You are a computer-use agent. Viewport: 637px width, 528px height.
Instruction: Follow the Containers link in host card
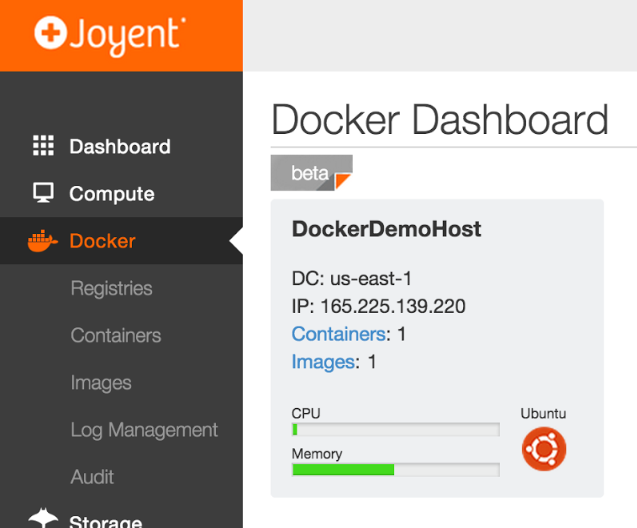339,334
